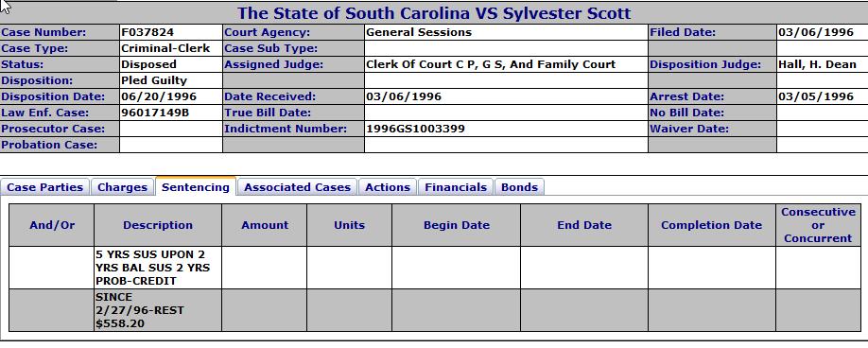
Task: Select case number F037824 value
Action: (x=148, y=32)
